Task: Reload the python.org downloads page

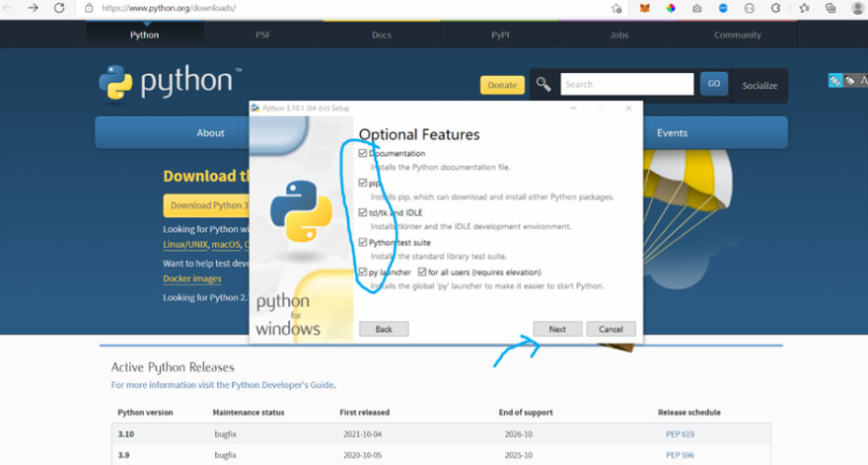Action: 59,8
